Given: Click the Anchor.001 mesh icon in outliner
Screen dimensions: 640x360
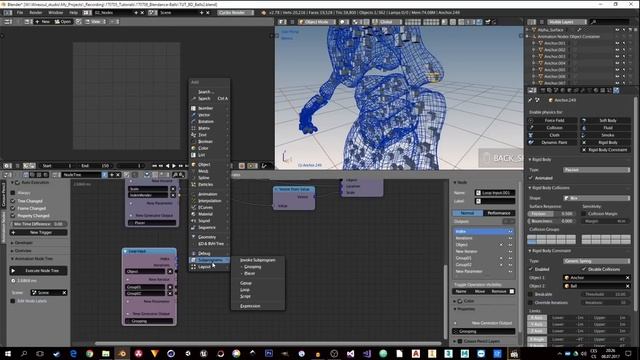Looking at the screenshot, I should click(540, 43).
